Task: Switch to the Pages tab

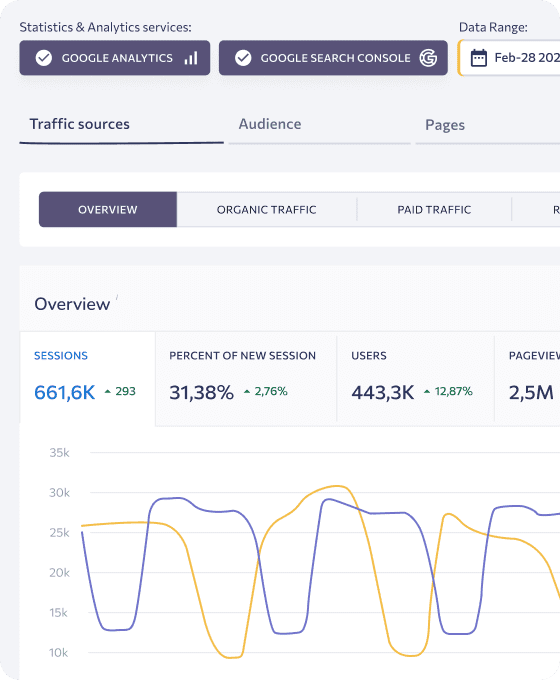Action: [488, 125]
